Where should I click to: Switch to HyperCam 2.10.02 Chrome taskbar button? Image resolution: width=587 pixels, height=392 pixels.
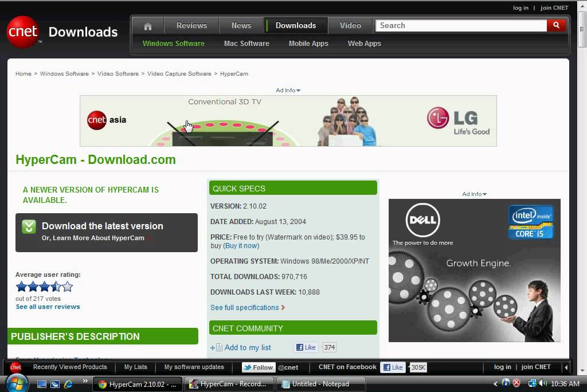pyautogui.click(x=138, y=384)
